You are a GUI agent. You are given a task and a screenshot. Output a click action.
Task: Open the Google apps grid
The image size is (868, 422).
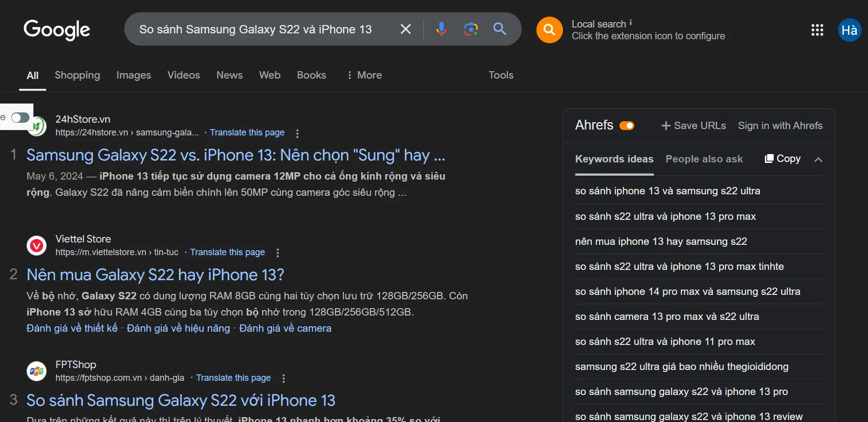(x=817, y=30)
